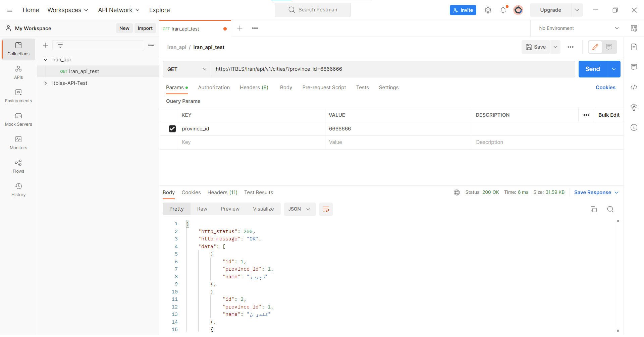Open the documentation icon in right sidebar
The height and width of the screenshot is (337, 644).
click(634, 47)
